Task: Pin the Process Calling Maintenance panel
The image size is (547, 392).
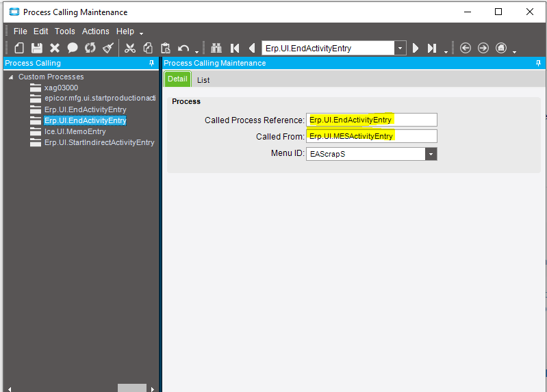Action: pyautogui.click(x=538, y=63)
